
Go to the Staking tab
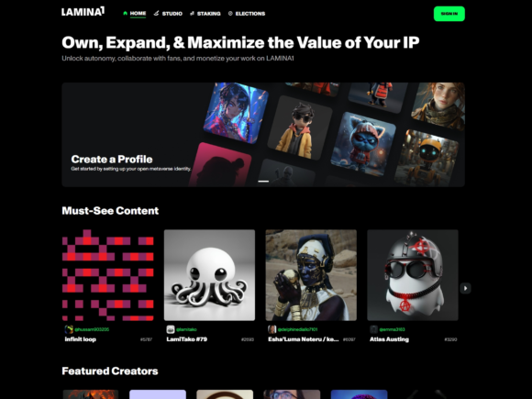click(x=205, y=14)
